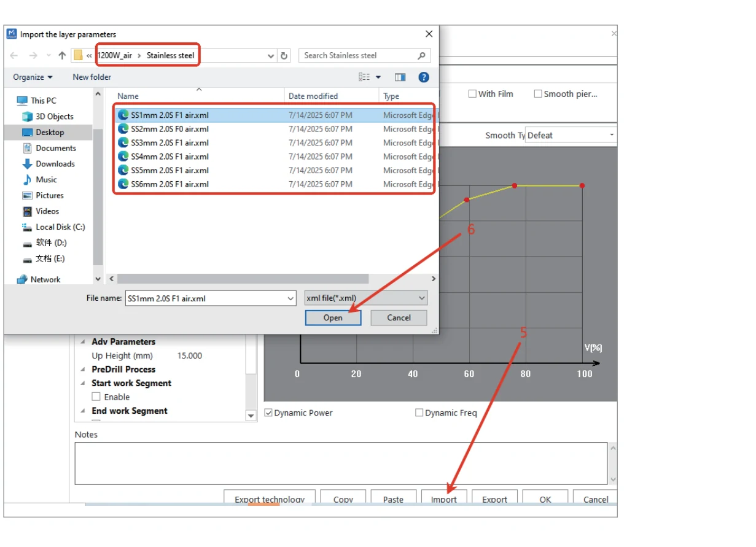The height and width of the screenshot is (547, 756).
Task: Click the Paste button
Action: (393, 498)
